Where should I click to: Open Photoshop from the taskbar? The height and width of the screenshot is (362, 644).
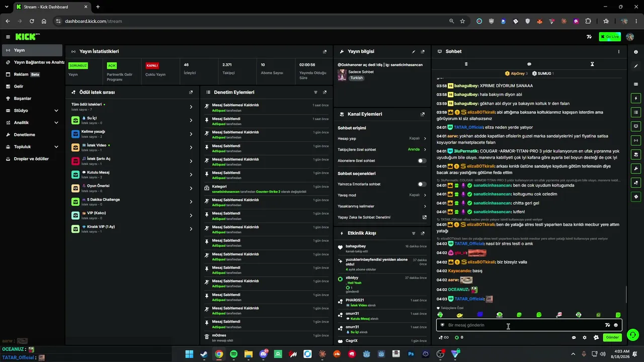click(x=411, y=354)
